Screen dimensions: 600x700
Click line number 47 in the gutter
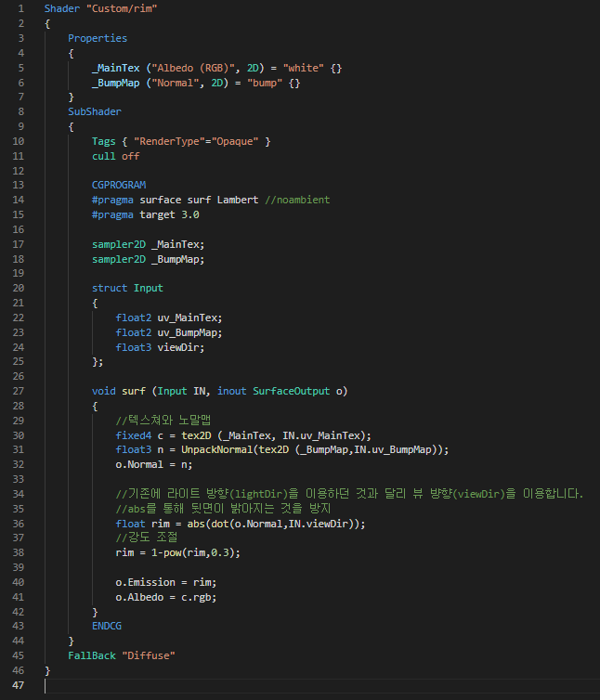click(x=18, y=685)
